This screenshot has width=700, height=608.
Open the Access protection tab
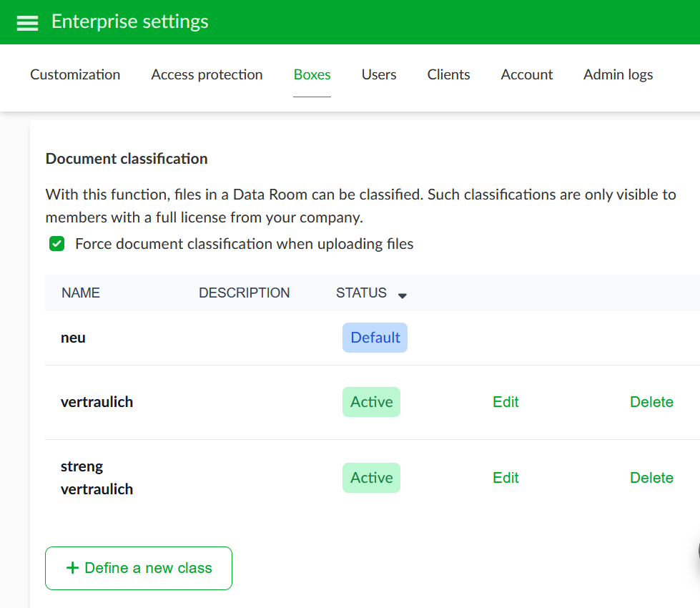tap(207, 74)
